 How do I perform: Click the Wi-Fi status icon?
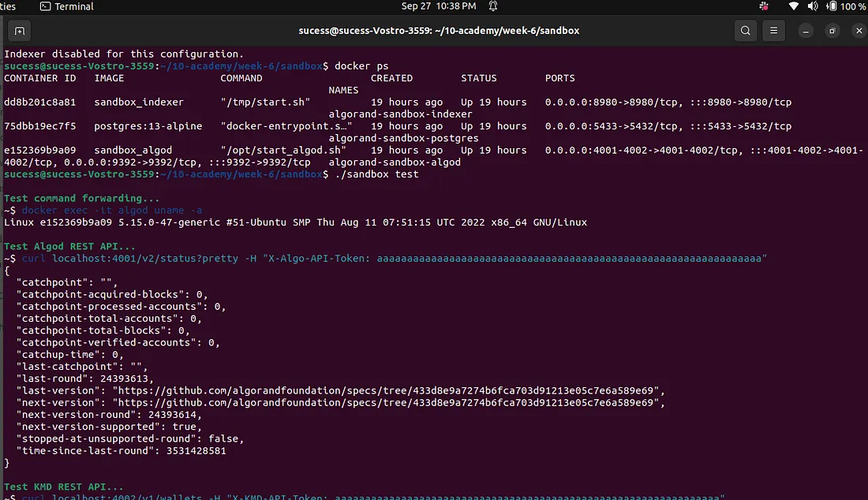793,6
